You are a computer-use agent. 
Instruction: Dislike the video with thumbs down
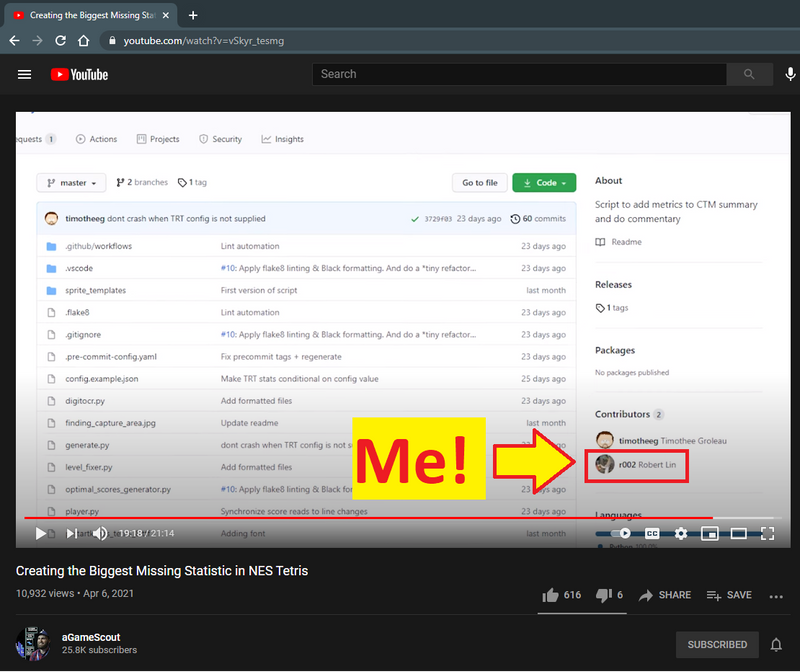(610, 595)
